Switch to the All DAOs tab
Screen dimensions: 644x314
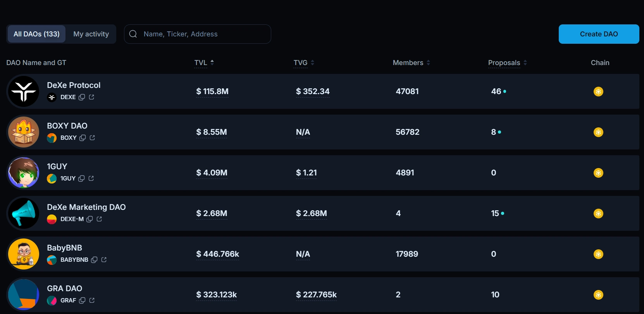(36, 34)
